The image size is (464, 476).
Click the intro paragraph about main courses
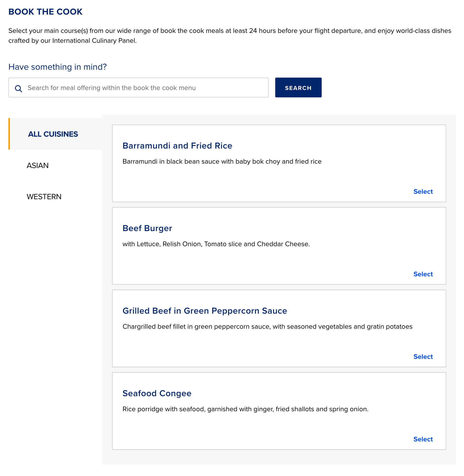click(230, 36)
